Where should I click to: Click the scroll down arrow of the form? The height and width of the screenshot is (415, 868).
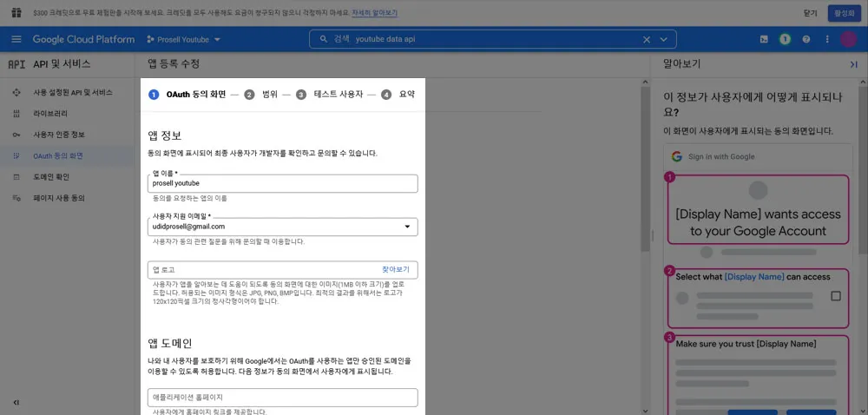(x=646, y=411)
